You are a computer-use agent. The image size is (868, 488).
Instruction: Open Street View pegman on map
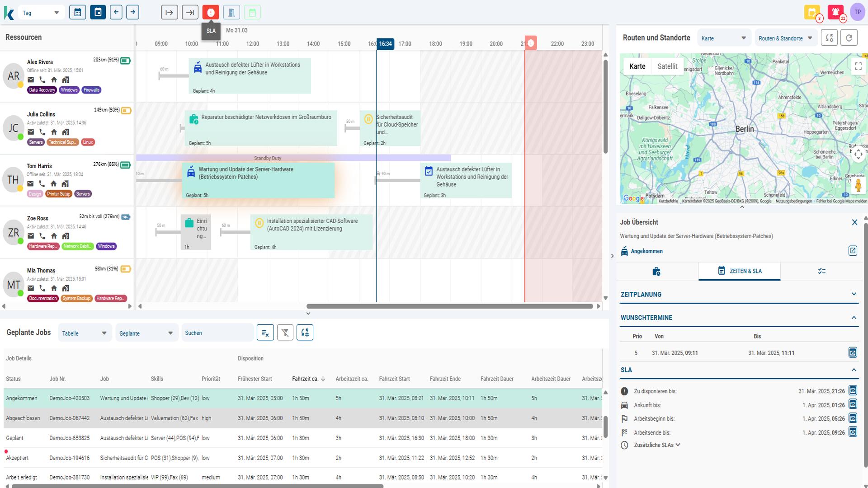(858, 185)
